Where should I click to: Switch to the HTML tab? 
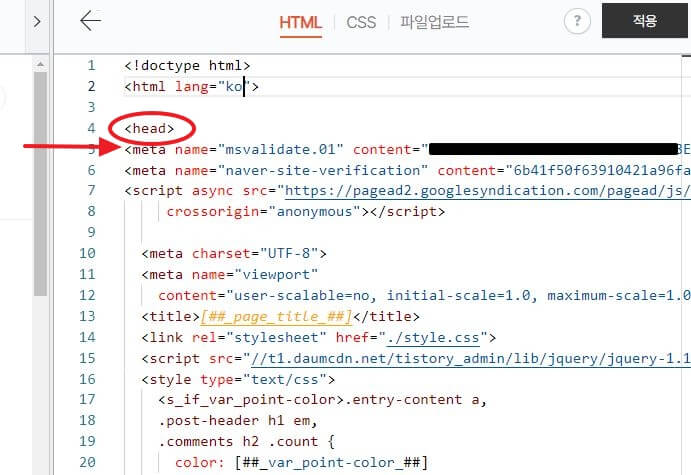click(301, 22)
